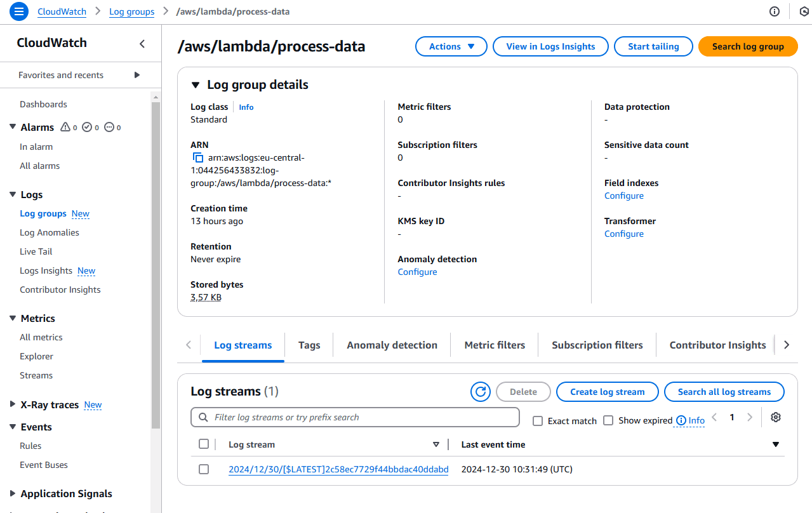Click the hexagon icon at top right
This screenshot has height=513, width=812.
point(805,11)
